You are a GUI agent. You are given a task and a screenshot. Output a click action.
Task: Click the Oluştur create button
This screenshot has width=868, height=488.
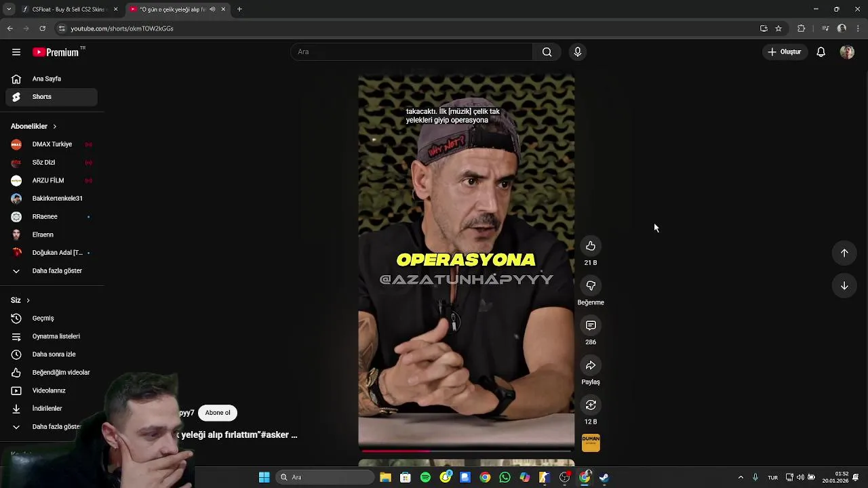pos(785,52)
